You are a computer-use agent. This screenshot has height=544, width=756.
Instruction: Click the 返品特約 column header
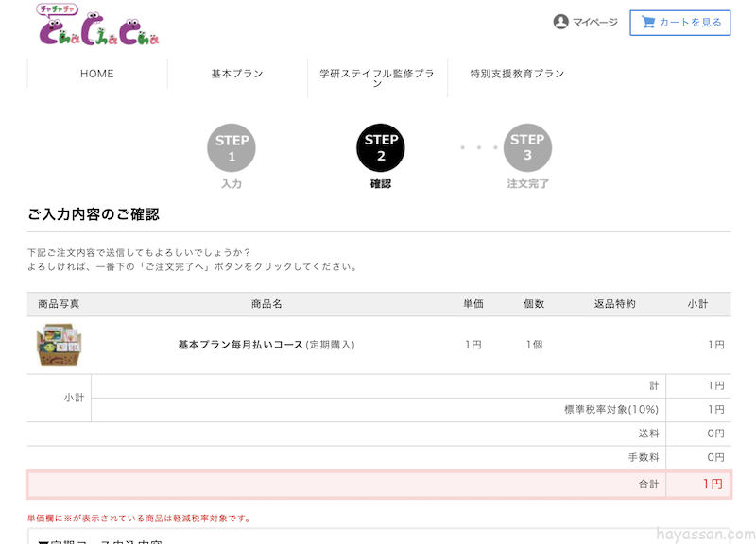[614, 304]
